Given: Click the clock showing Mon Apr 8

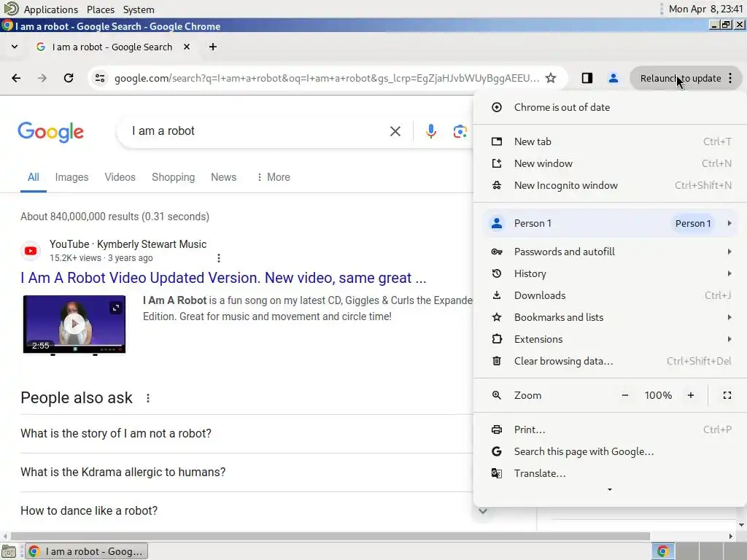Looking at the screenshot, I should click(705, 9).
